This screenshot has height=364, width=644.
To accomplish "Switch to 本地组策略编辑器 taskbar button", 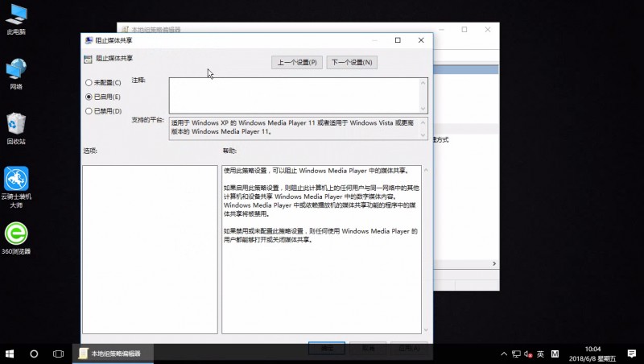I will pos(113,354).
